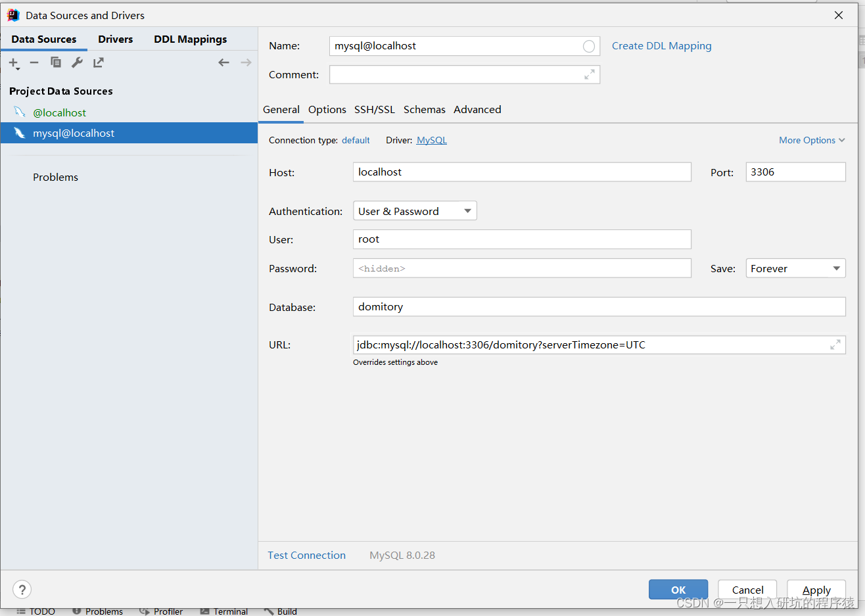
Task: Open the SSH/SSL settings tab
Action: pos(375,110)
